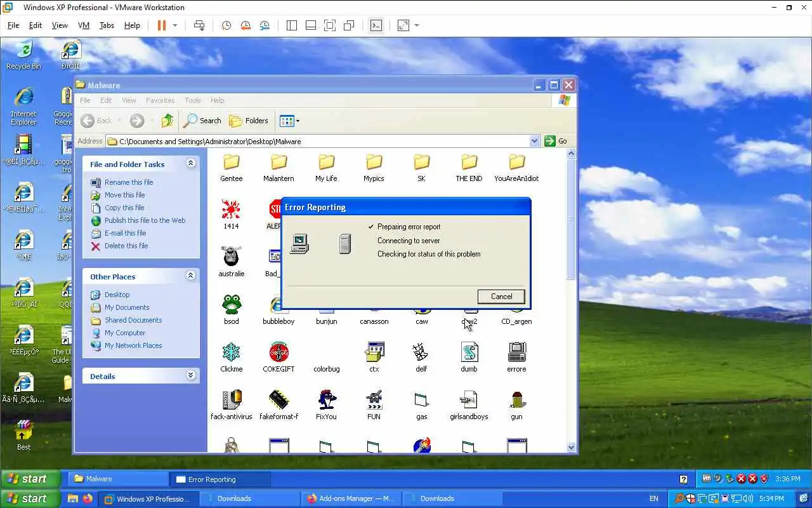Enter VMware full screen mode
Screen dimensions: 812x508
tap(330, 25)
